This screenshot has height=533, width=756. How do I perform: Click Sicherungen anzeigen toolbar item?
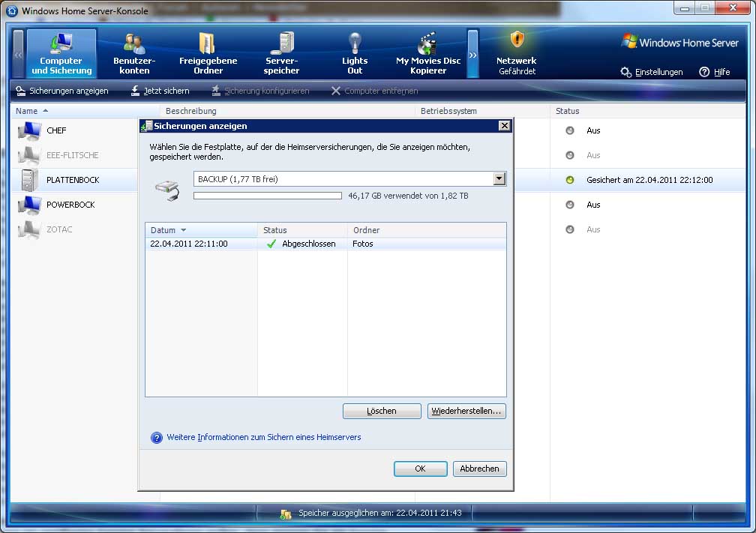[x=62, y=91]
